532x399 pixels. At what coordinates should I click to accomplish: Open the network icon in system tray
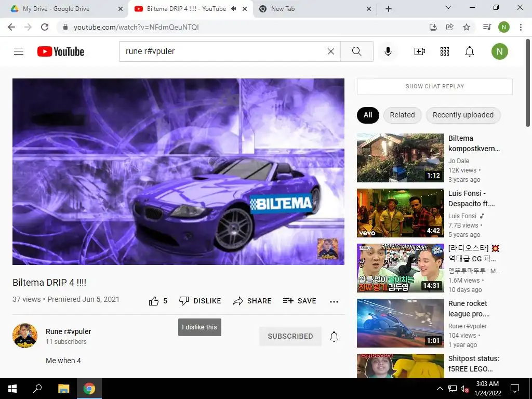[x=453, y=389]
